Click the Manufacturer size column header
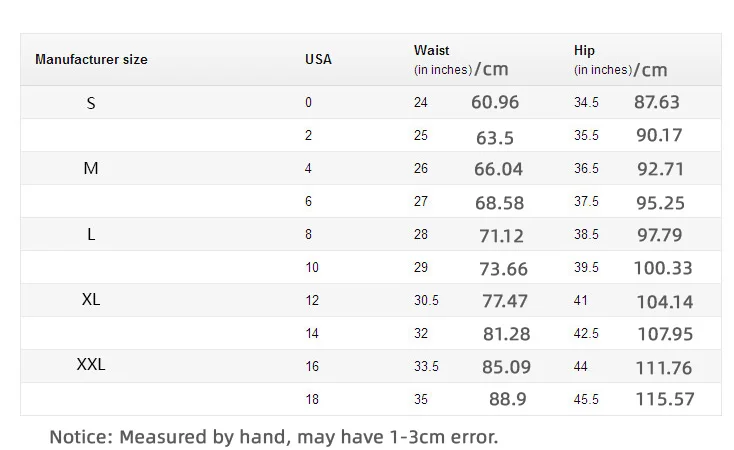Image resolution: width=734 pixels, height=450 pixels. coord(91,59)
